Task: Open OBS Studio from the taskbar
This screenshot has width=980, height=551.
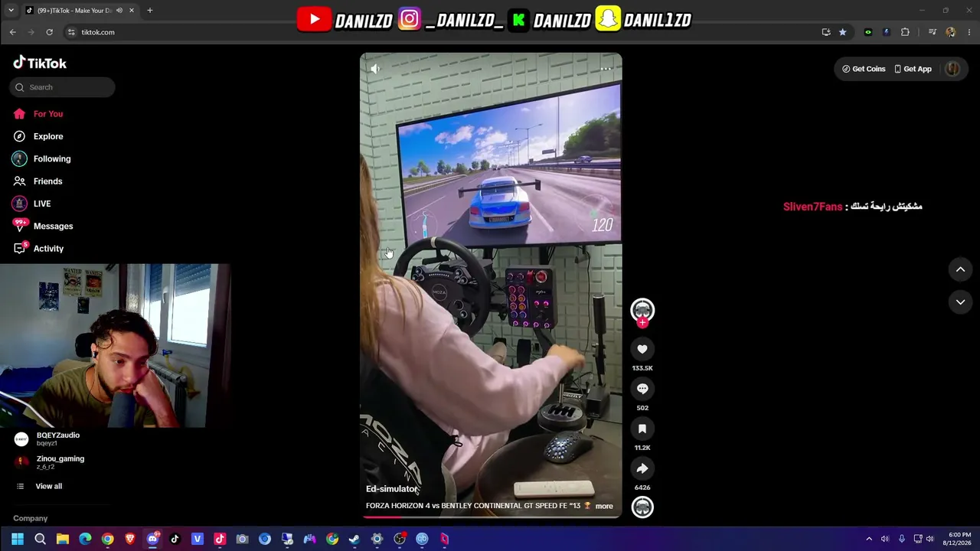Action: [x=400, y=539]
